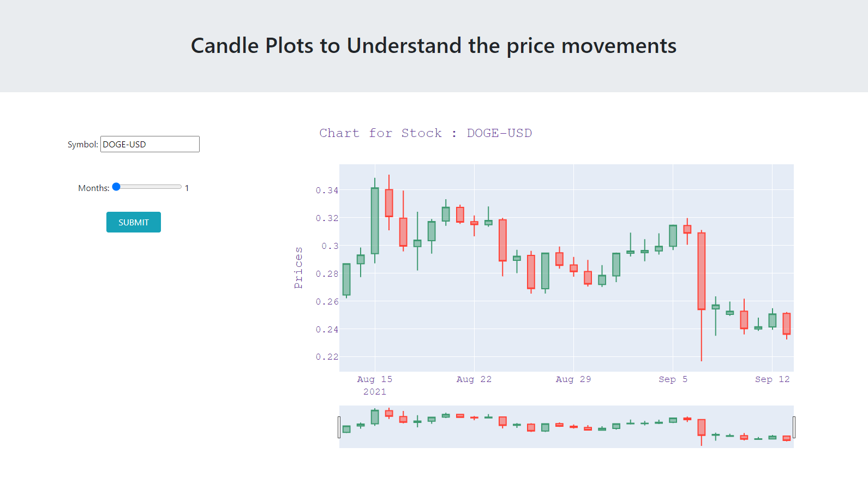
Task: Select the large red candle after Sep 5
Action: coord(702,271)
